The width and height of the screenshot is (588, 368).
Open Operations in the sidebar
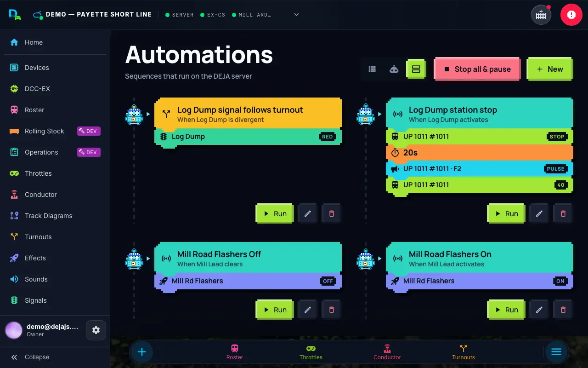55,152
